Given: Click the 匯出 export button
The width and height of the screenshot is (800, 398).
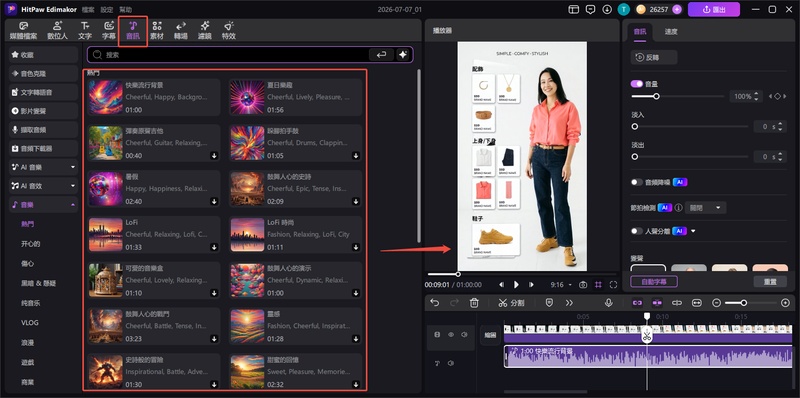Looking at the screenshot, I should coord(714,9).
